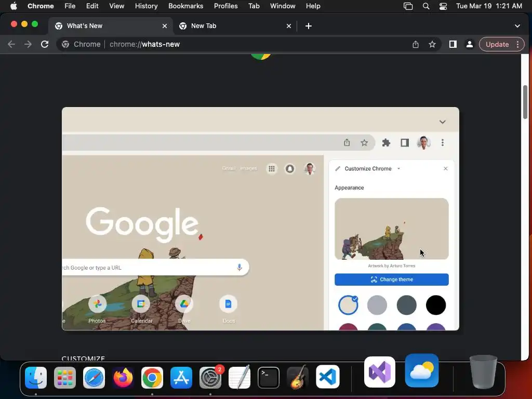Click the chevron in the illustrated browser
532x399 pixels.
pyautogui.click(x=443, y=122)
